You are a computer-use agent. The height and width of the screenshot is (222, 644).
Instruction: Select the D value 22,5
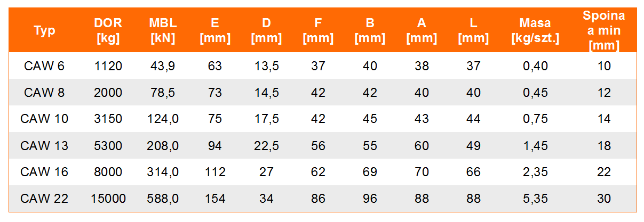click(x=266, y=146)
